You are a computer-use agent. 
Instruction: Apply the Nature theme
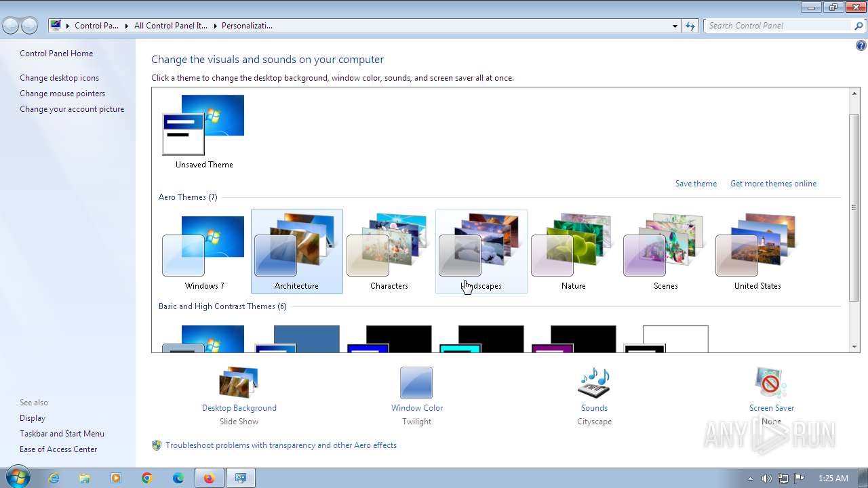(574, 251)
